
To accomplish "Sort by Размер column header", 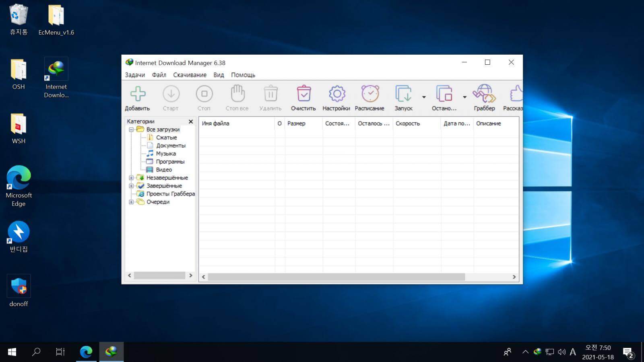I will [x=303, y=123].
